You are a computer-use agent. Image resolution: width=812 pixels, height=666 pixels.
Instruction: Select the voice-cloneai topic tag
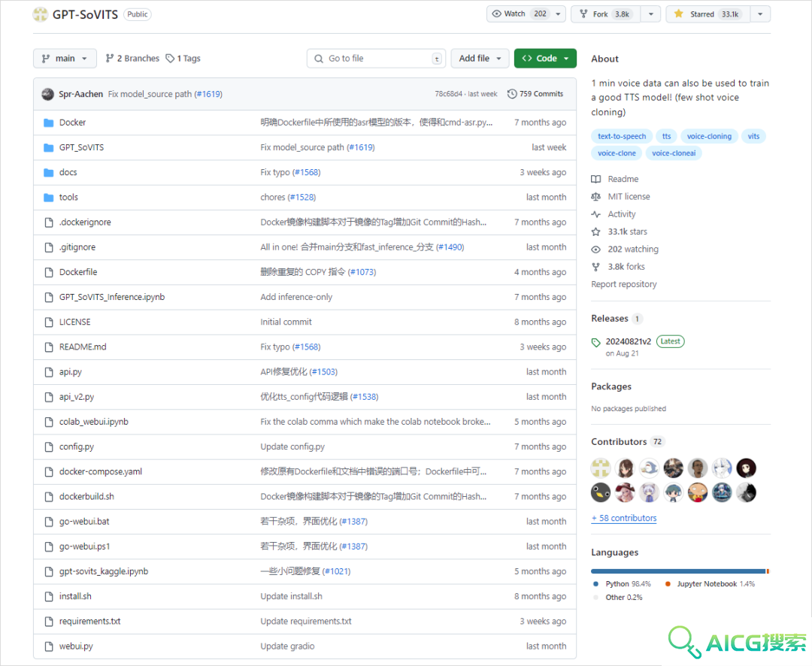(674, 153)
